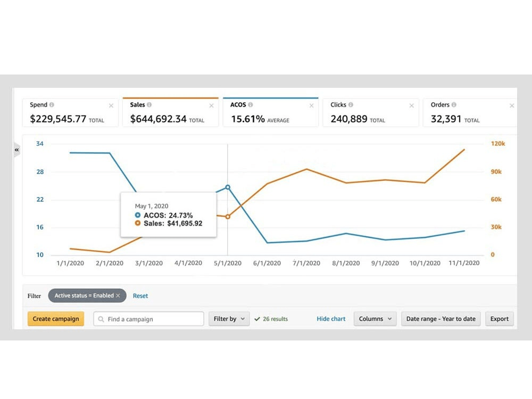Close the Sales metric card

click(x=211, y=106)
